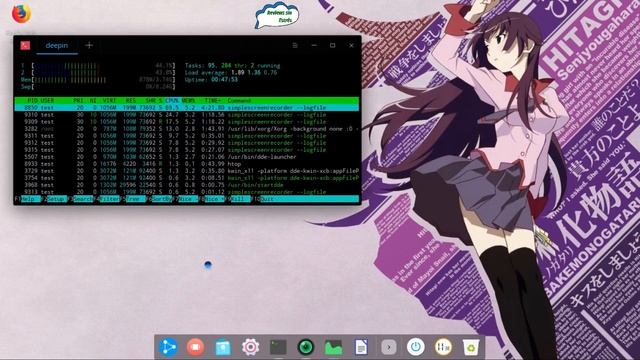Select process row with PID 9310
Viewport: 640px width, 360px height.
[187, 115]
